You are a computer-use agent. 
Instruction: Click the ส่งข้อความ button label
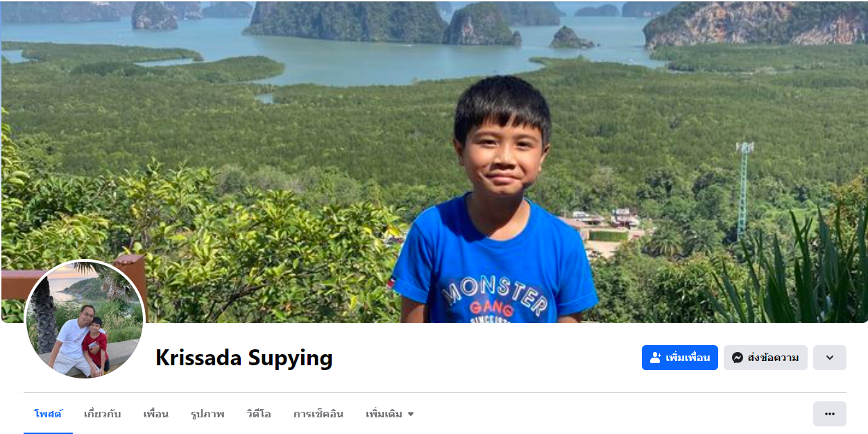click(773, 358)
